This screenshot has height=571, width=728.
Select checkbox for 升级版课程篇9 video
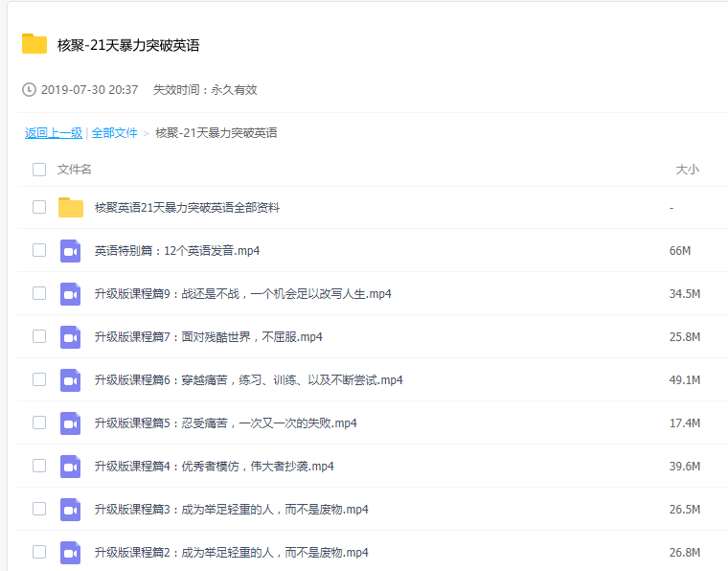(39, 293)
